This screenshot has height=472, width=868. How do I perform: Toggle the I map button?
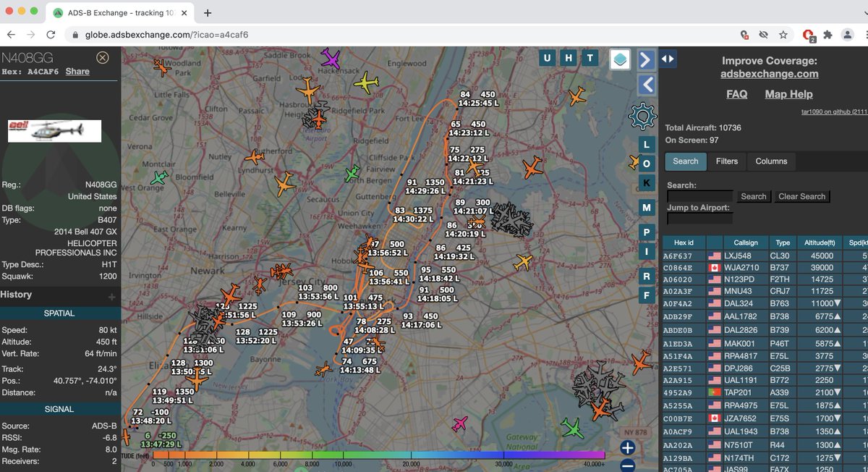point(647,251)
